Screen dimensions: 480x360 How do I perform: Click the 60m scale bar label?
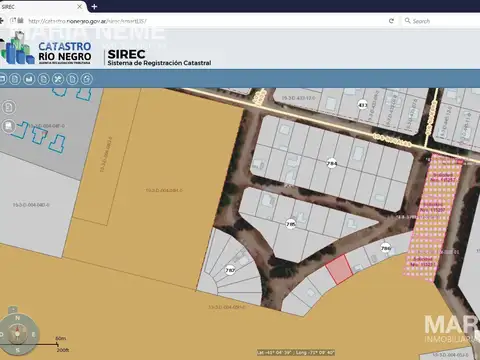pos(61,338)
